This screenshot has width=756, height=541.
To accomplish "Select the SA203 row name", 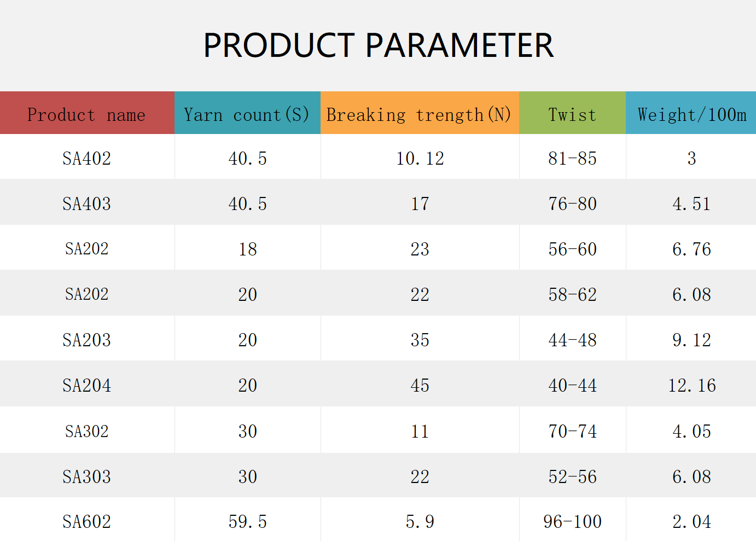I will coord(87,340).
